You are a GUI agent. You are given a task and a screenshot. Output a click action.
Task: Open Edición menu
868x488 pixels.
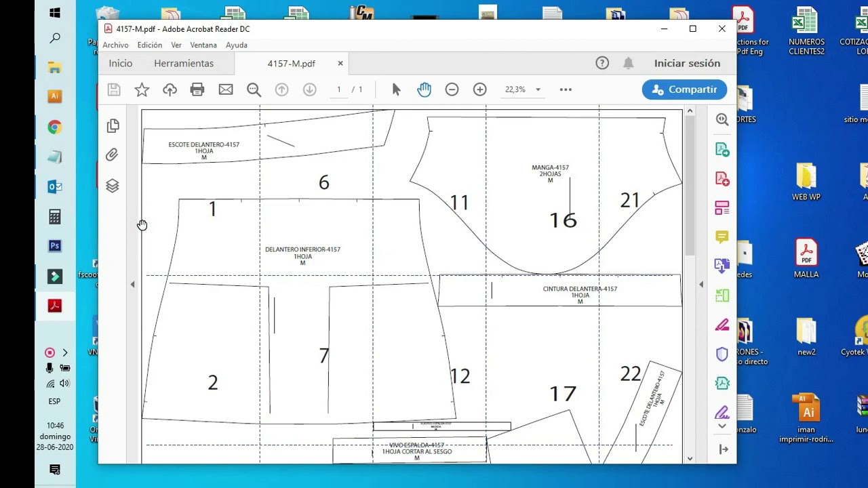(149, 45)
